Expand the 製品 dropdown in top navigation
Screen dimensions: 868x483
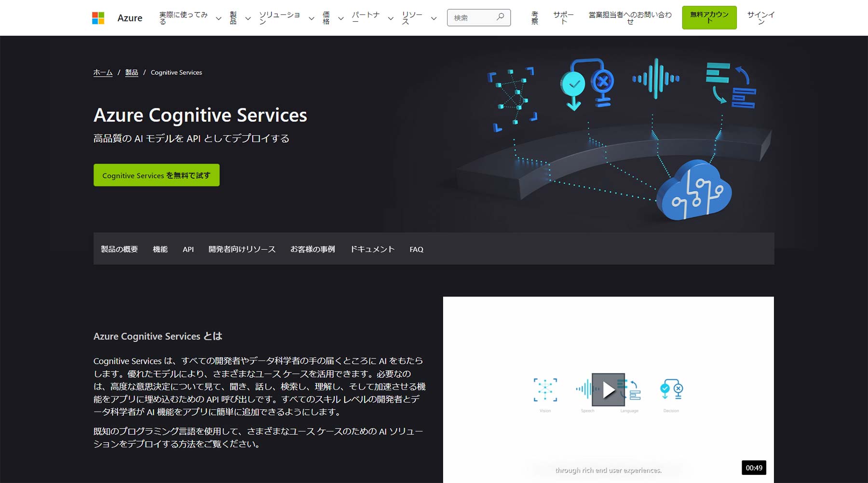pos(240,18)
